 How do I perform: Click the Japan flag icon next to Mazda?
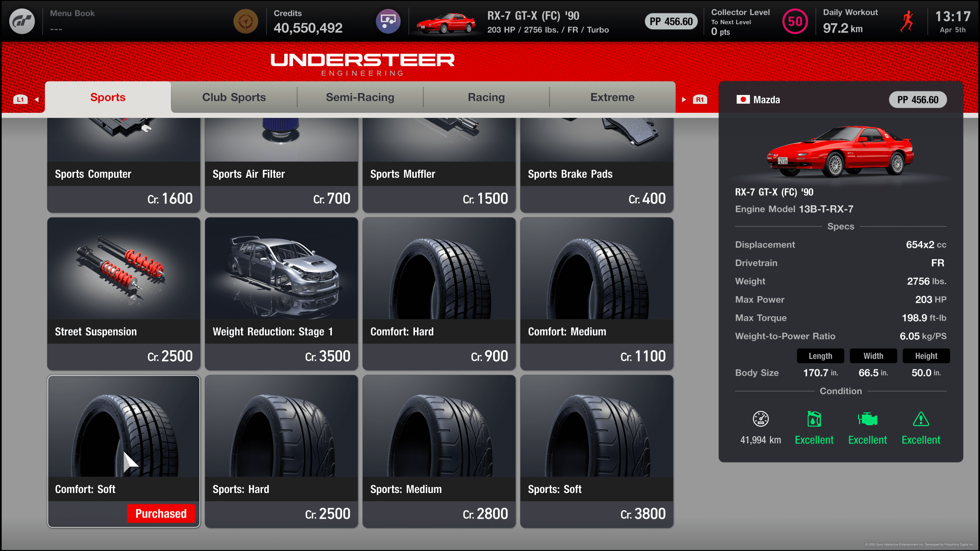[x=743, y=100]
